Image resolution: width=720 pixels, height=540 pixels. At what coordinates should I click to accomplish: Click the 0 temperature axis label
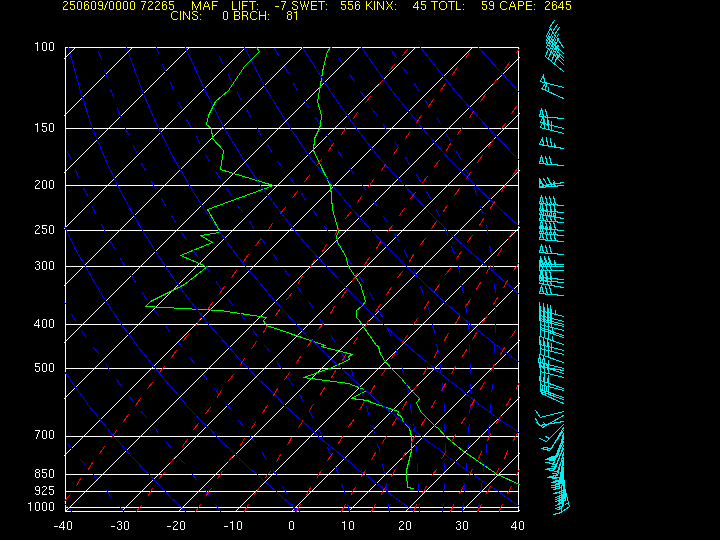pyautogui.click(x=292, y=526)
